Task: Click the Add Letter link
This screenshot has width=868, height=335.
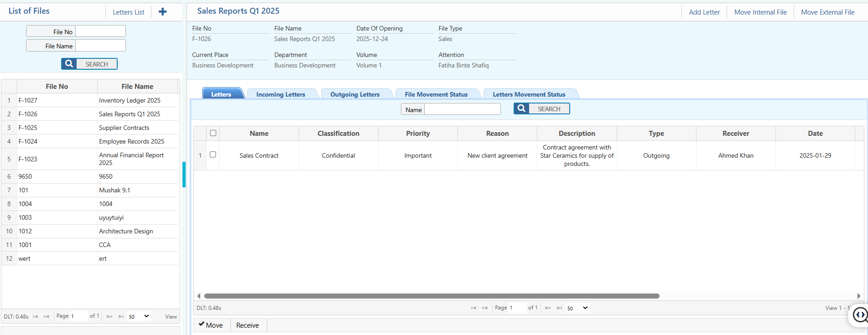Action: point(704,12)
